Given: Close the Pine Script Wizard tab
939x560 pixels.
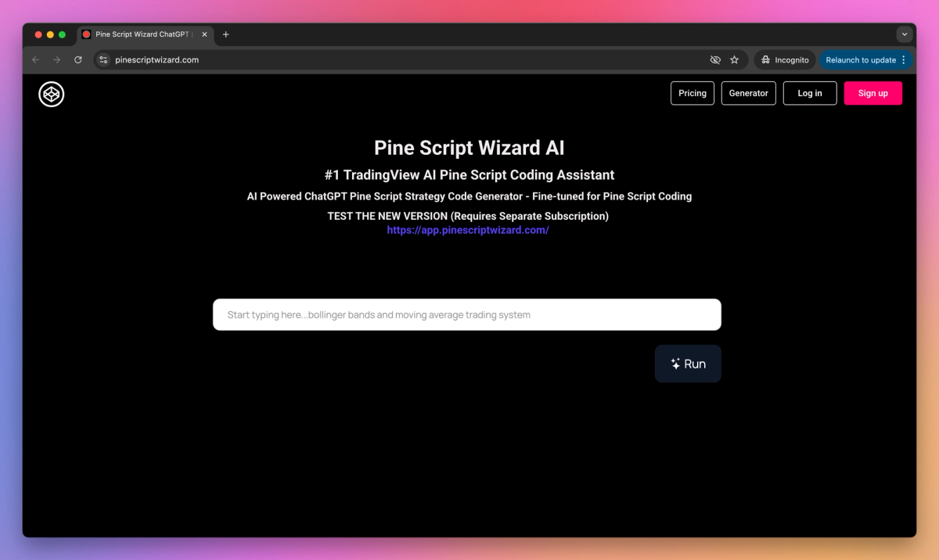Looking at the screenshot, I should pos(205,34).
